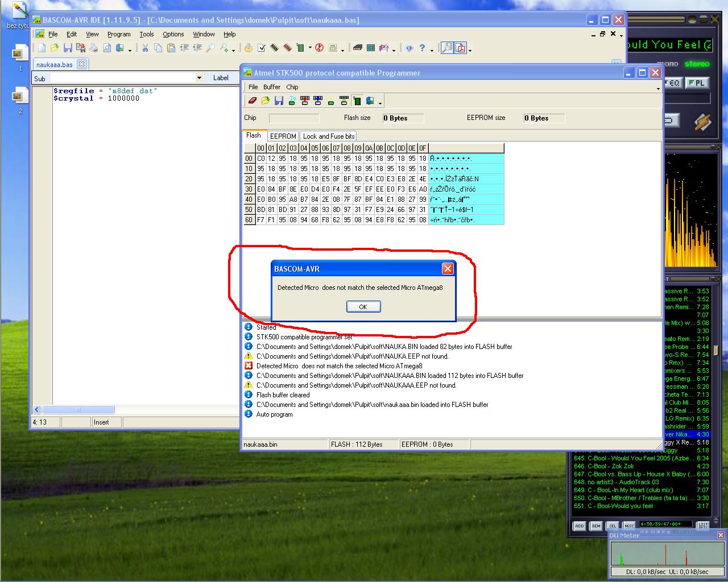Screen dimensions: 728x582
Task: Toggle the Winamp EQ equalizer button
Action: point(673,83)
